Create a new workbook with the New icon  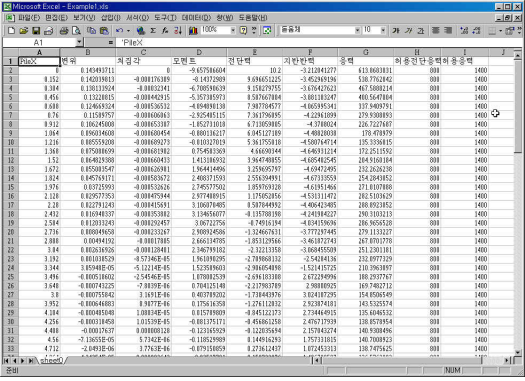coord(11,31)
